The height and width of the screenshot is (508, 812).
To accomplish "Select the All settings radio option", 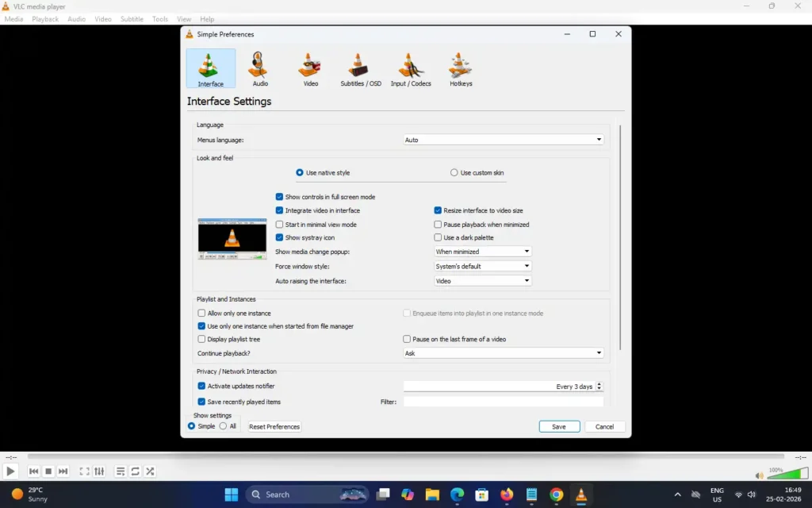I will [223, 426].
